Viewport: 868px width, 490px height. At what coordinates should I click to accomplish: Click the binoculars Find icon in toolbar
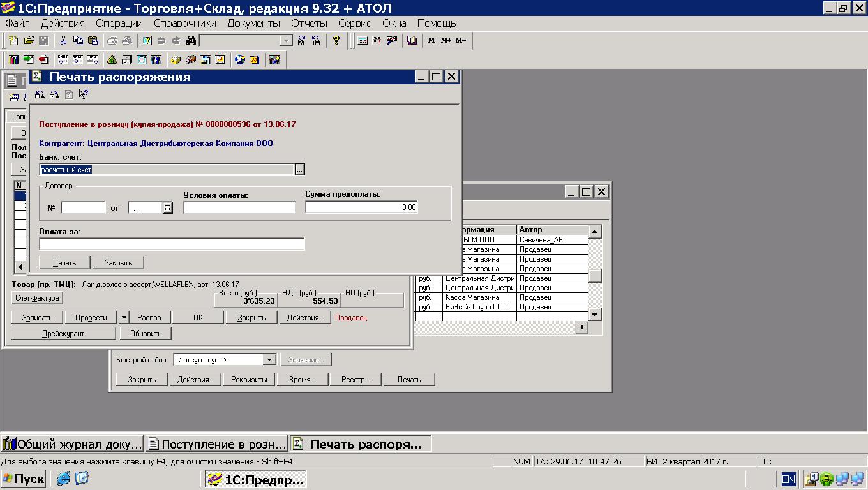(x=190, y=41)
